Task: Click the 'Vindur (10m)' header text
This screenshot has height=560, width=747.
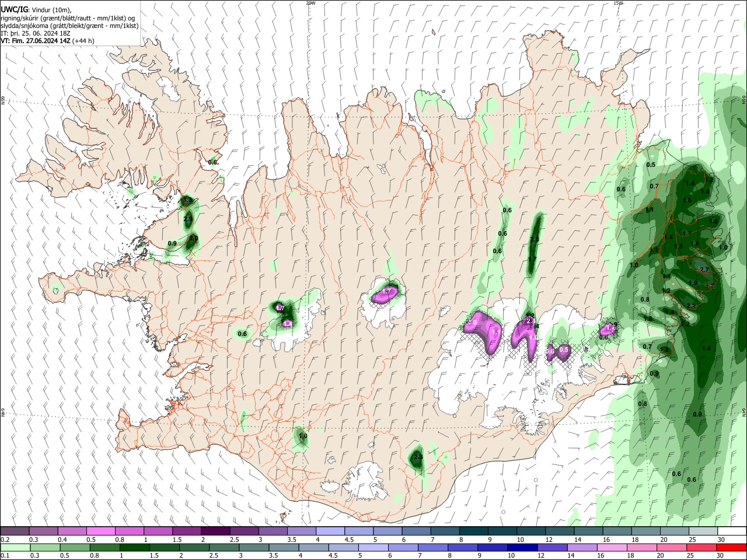Action: [x=51, y=10]
